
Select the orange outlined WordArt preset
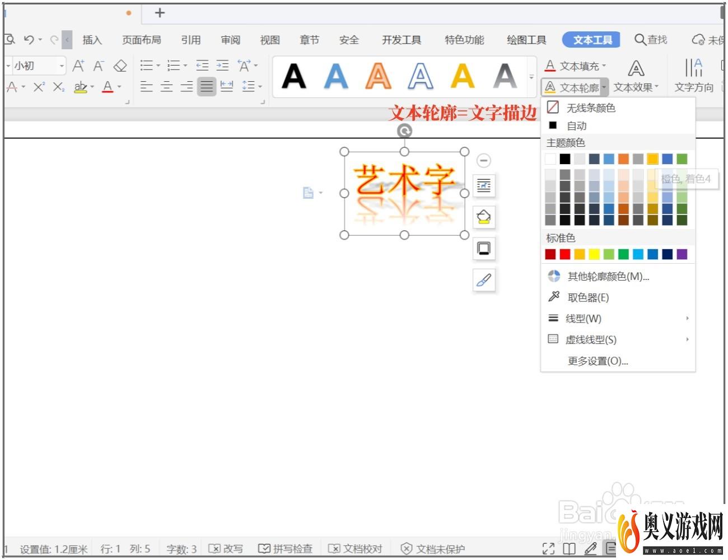pyautogui.click(x=378, y=76)
